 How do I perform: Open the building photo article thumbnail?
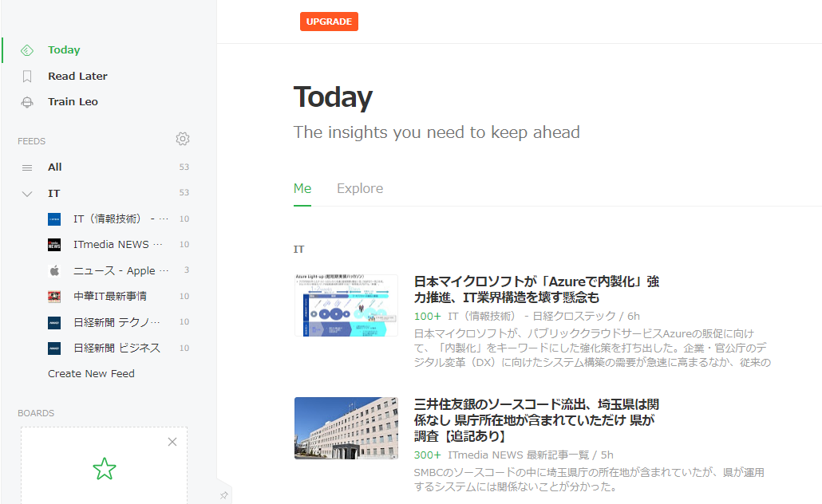(346, 428)
